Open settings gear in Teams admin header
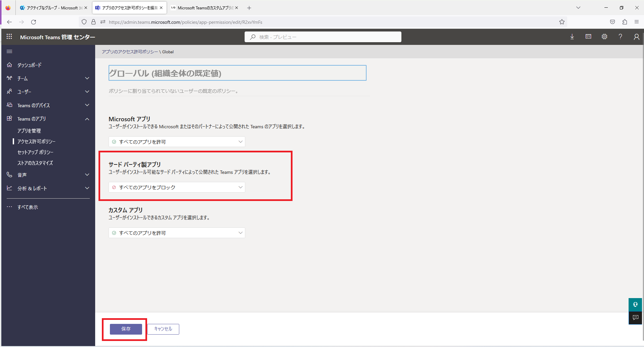 click(x=604, y=37)
